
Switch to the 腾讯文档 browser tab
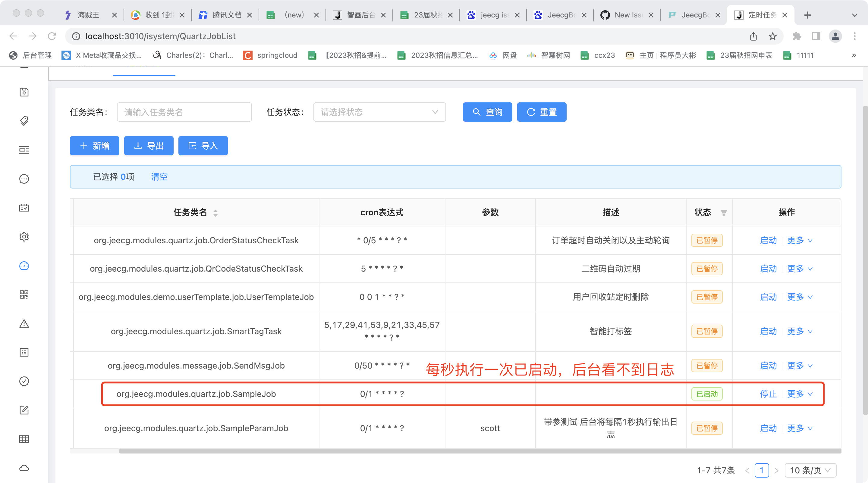point(226,15)
